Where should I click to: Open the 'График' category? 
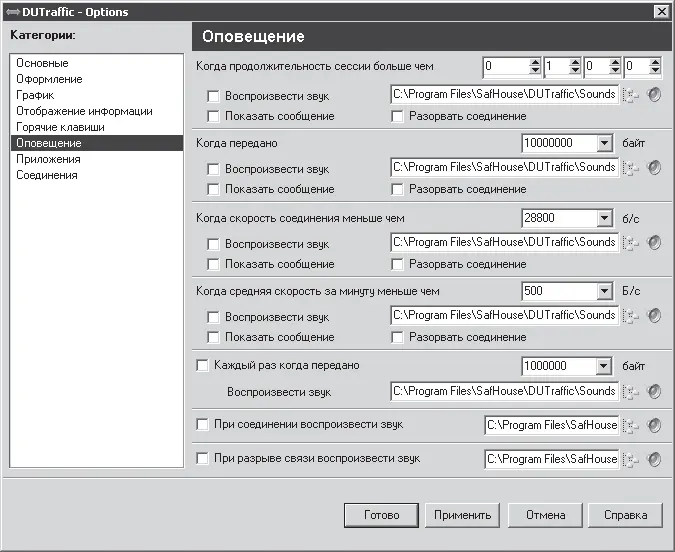(97, 95)
